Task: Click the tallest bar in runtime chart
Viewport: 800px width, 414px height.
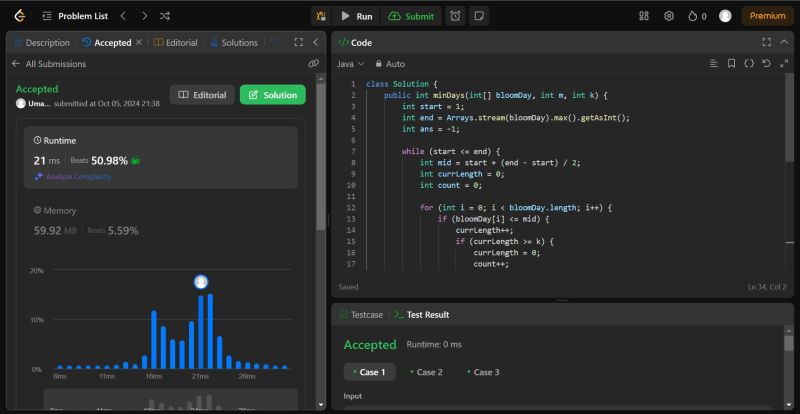Action: tap(210, 331)
